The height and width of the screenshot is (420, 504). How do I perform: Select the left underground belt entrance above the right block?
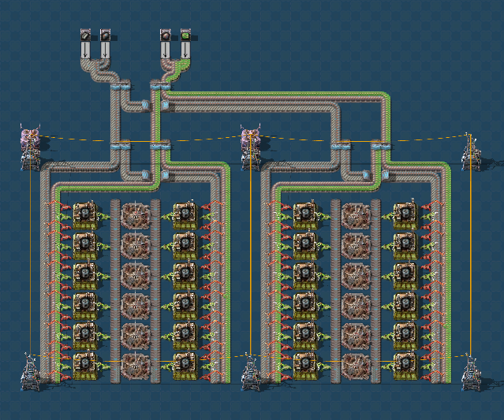point(366,175)
